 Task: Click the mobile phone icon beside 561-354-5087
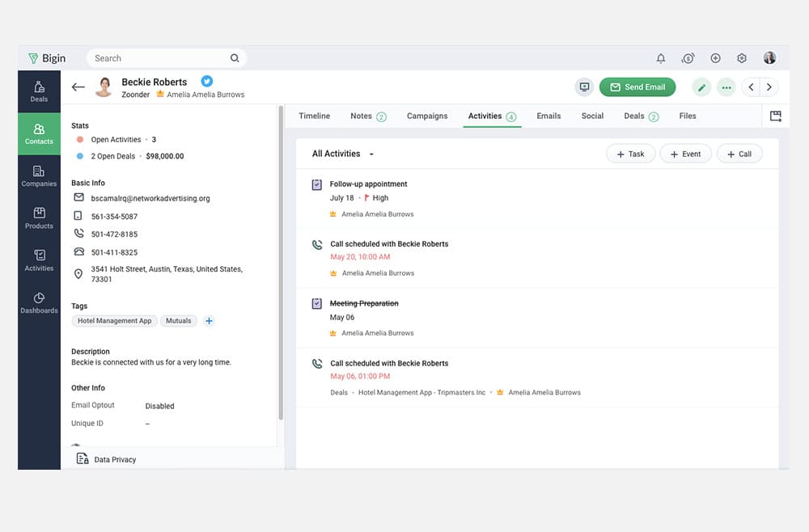coord(78,216)
